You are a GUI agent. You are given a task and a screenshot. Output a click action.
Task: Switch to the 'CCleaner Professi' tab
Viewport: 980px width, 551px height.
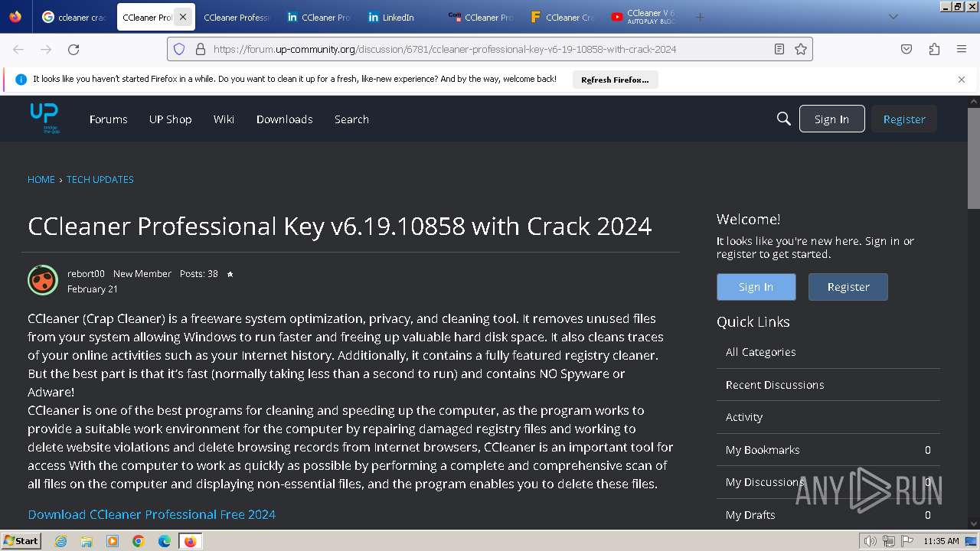237,17
